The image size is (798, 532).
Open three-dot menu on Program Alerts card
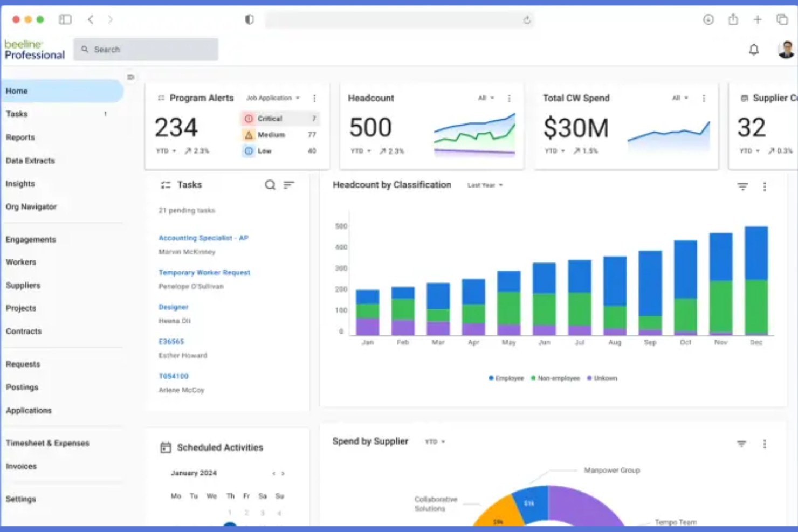click(x=314, y=98)
